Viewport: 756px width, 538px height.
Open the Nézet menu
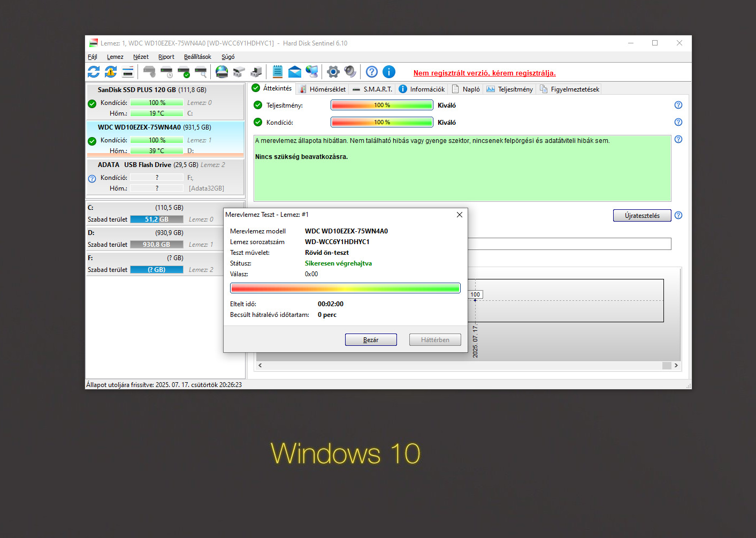tap(141, 57)
